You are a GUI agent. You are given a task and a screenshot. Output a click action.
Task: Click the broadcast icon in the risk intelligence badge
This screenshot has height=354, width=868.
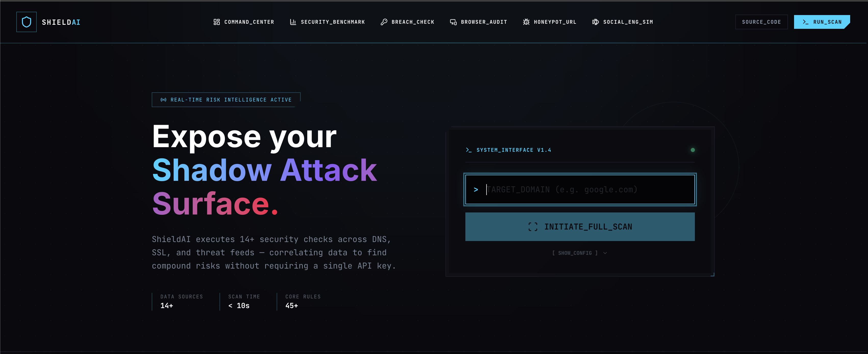coord(163,100)
